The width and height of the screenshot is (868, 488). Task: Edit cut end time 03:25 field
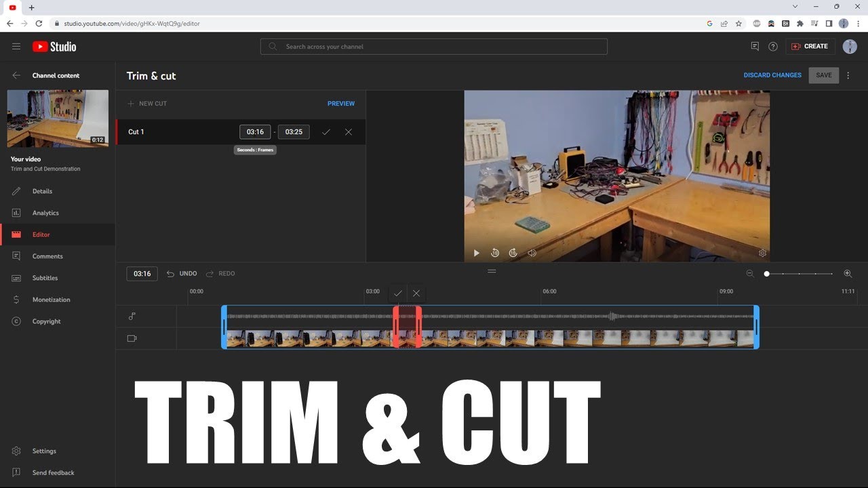tap(294, 131)
